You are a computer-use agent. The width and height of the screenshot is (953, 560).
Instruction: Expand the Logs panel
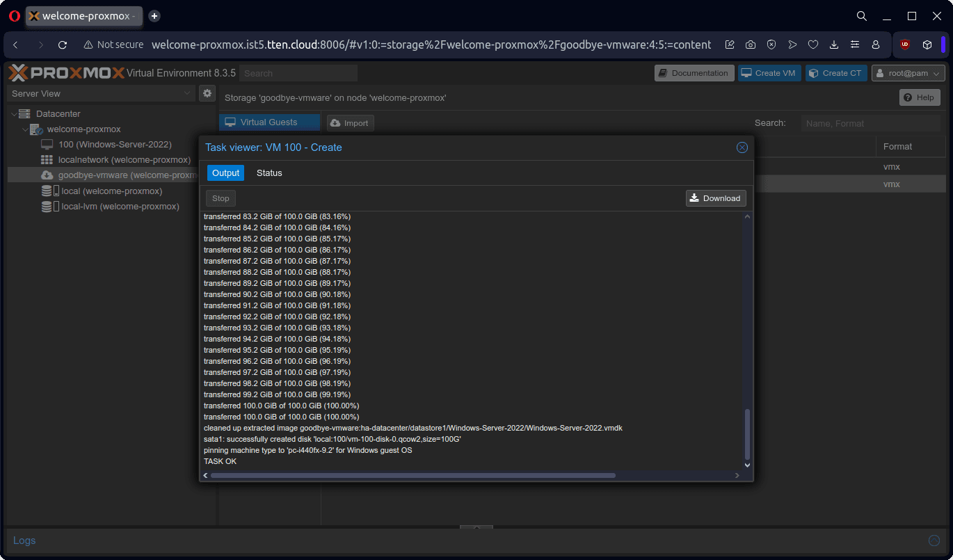24,541
